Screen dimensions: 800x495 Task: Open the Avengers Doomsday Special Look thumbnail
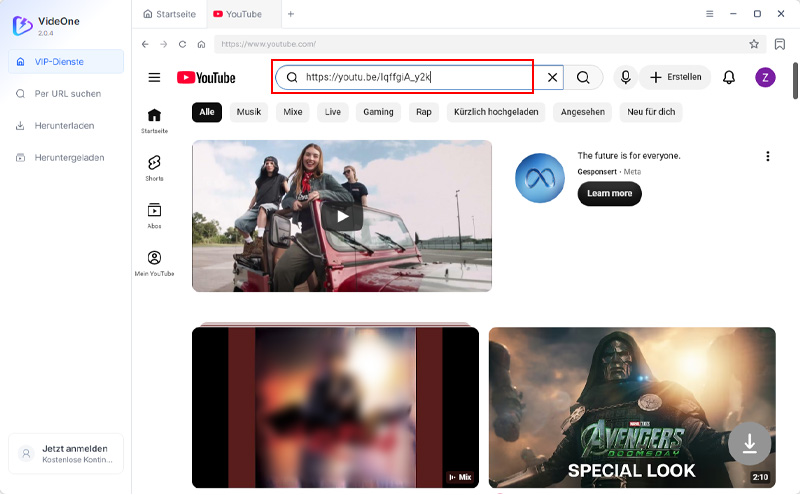632,408
